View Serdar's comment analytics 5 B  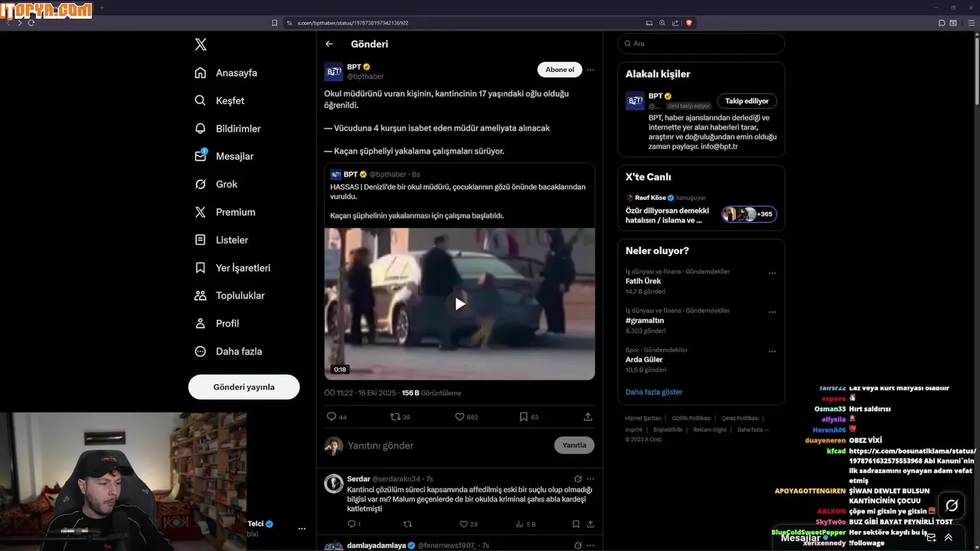pos(526,524)
